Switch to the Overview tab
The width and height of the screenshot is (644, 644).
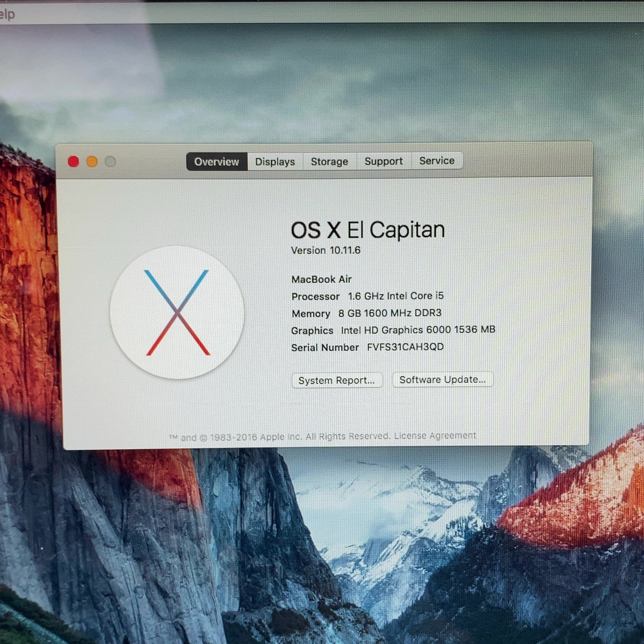coord(217,162)
